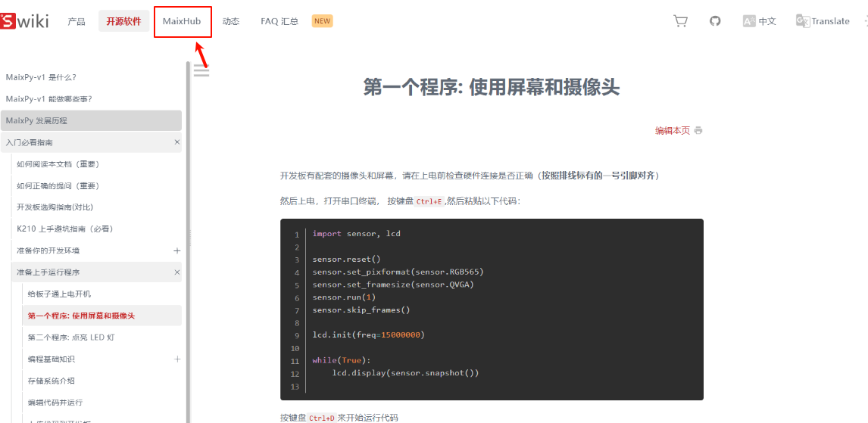Open 如何正确的提问（重要） page
The image size is (868, 423).
pyautogui.click(x=58, y=186)
